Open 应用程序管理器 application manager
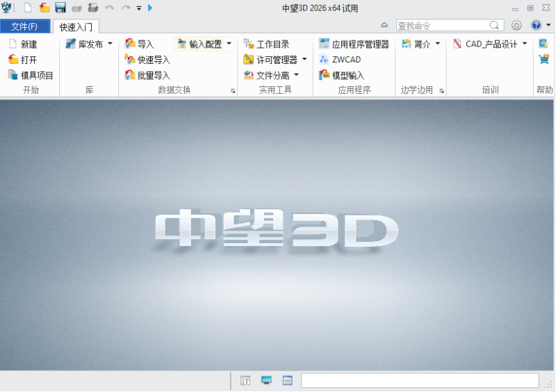This screenshot has height=392, width=556. pos(354,44)
